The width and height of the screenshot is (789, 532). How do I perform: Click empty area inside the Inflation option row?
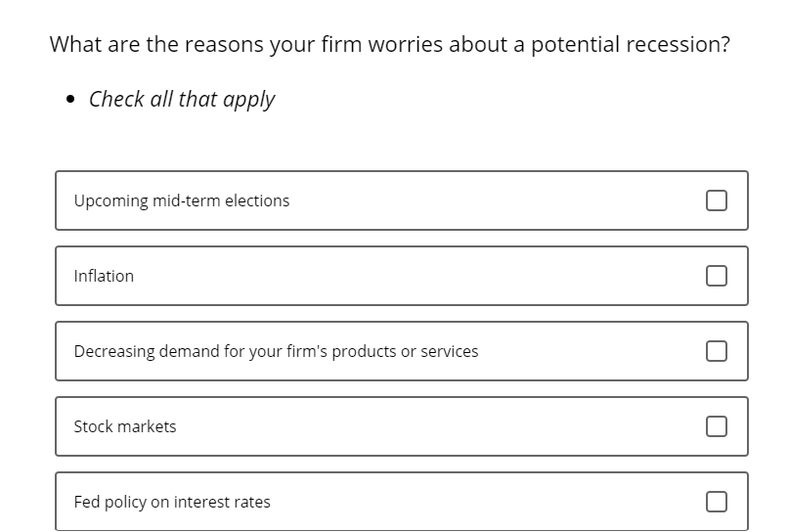click(417, 276)
